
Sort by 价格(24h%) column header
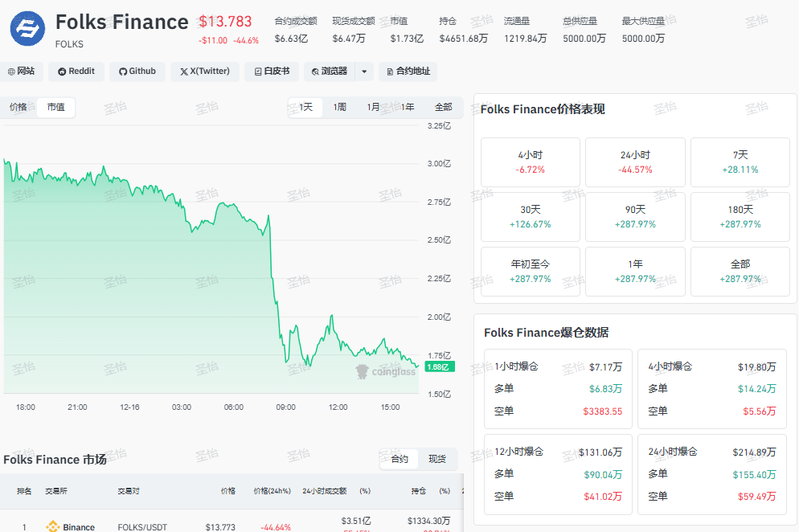coord(272,490)
